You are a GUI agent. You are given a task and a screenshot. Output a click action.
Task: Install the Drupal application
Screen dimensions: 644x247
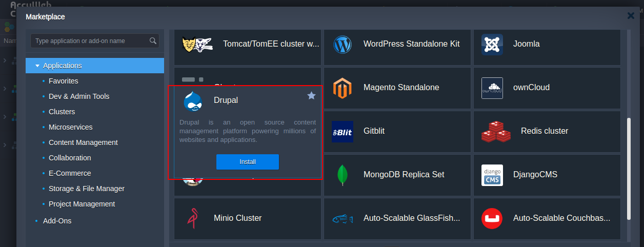click(247, 162)
